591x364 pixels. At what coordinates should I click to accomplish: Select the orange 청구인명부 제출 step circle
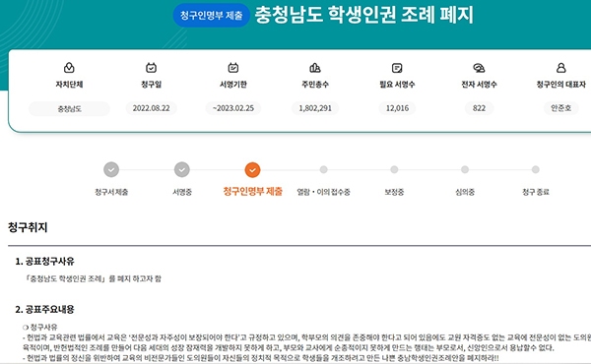[x=252, y=170]
